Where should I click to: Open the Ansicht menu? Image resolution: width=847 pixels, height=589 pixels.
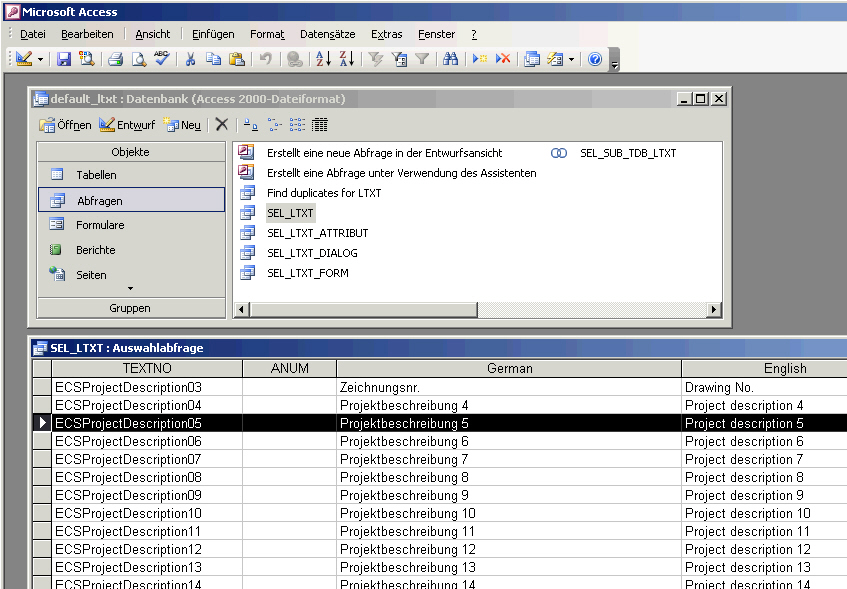point(153,34)
